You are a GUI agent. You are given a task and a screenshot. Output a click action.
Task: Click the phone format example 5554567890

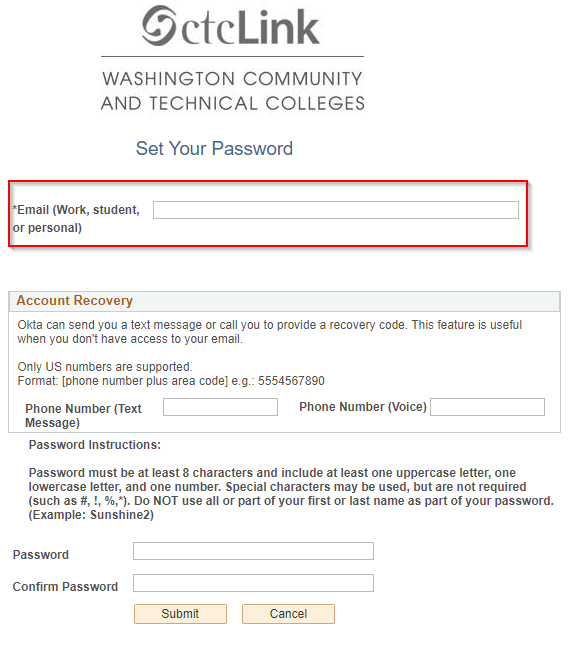pyautogui.click(x=291, y=381)
